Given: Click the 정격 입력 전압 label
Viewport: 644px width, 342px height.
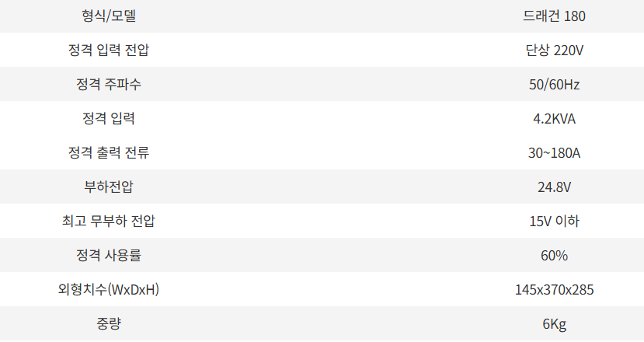Looking at the screenshot, I should tap(109, 51).
